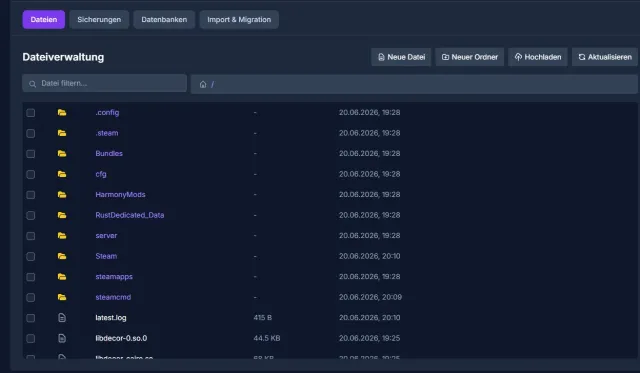The width and height of the screenshot is (640, 373).
Task: Select steamapps with its checkbox
Action: pyautogui.click(x=31, y=277)
